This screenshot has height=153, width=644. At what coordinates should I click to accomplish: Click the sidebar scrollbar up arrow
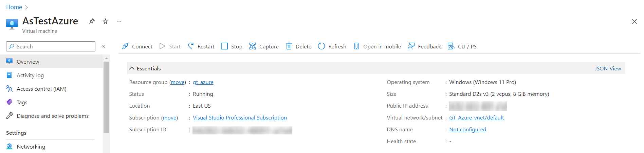(x=106, y=59)
